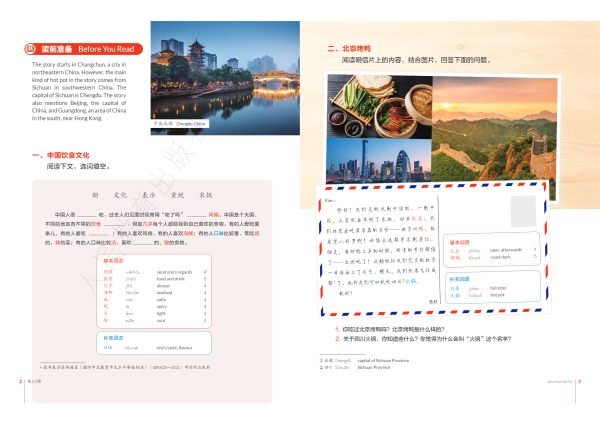Click the first blank after 中国人很
The image size is (600, 424).
coord(88,214)
